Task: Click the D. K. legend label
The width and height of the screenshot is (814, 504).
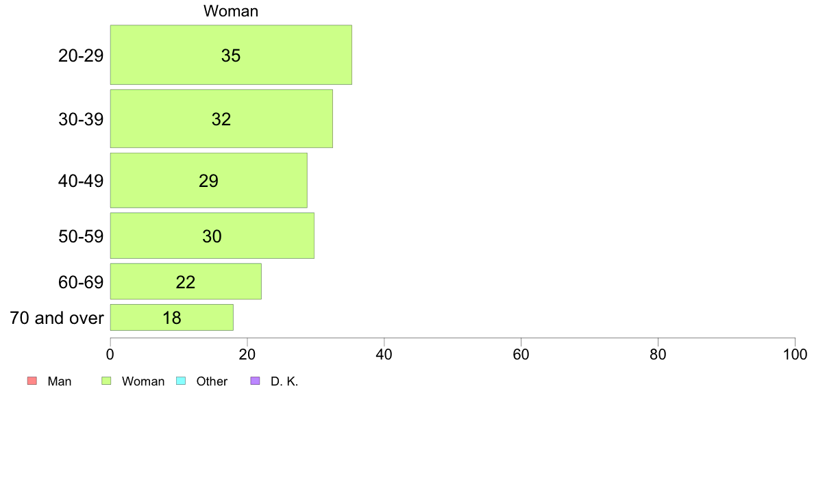Action: pos(284,381)
